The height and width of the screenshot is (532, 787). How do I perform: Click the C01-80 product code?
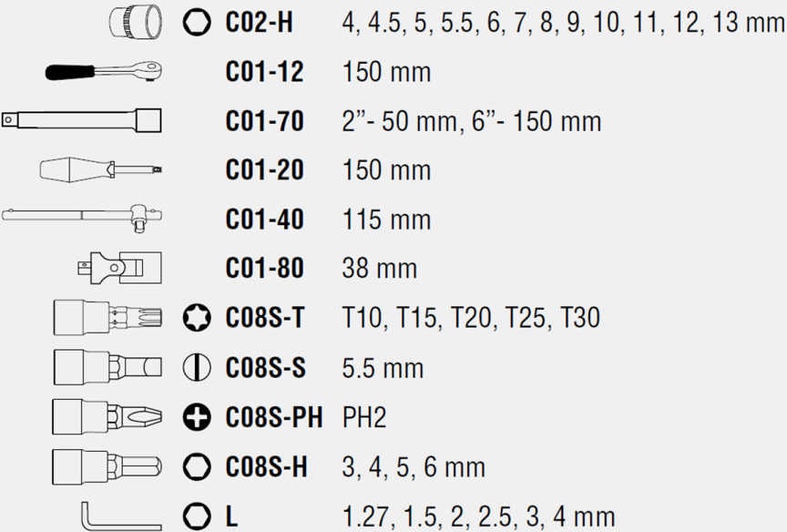[264, 269]
